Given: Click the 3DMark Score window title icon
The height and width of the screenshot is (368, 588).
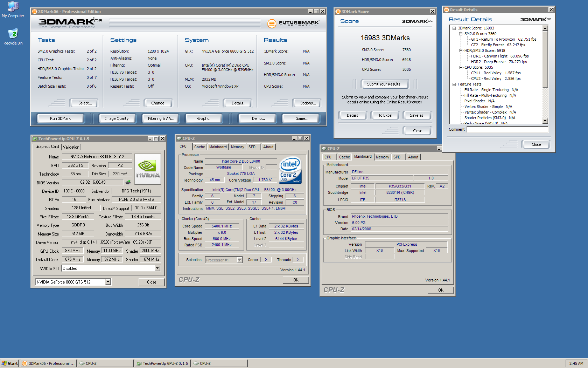Looking at the screenshot, I should click(338, 12).
